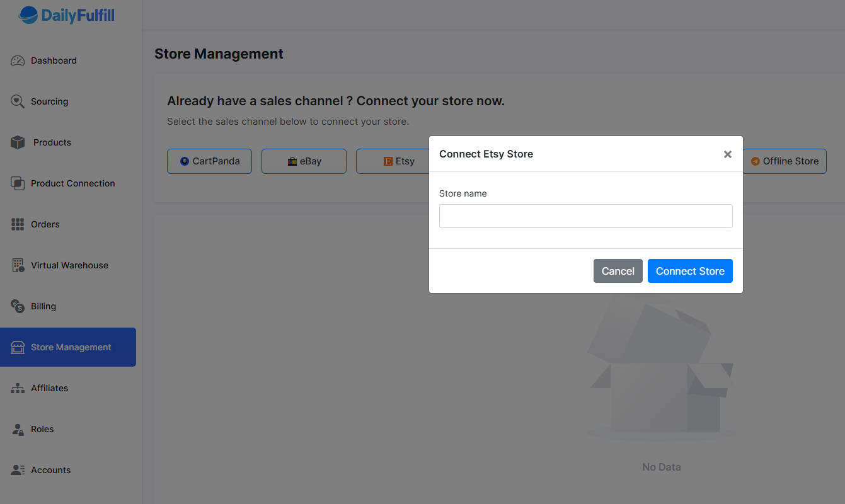Click the Roles user-lock icon
This screenshot has width=845, height=504.
18,429
